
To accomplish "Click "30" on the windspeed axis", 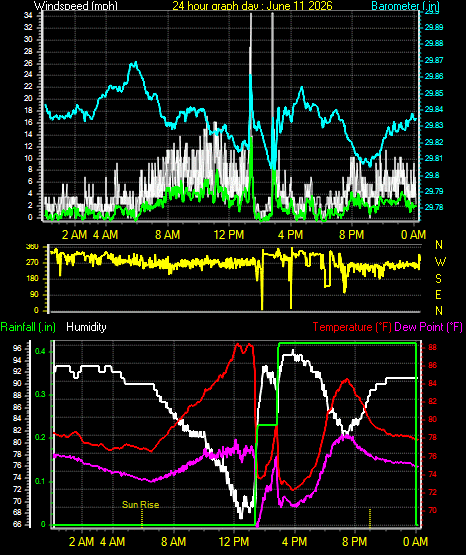I will [x=28, y=39].
